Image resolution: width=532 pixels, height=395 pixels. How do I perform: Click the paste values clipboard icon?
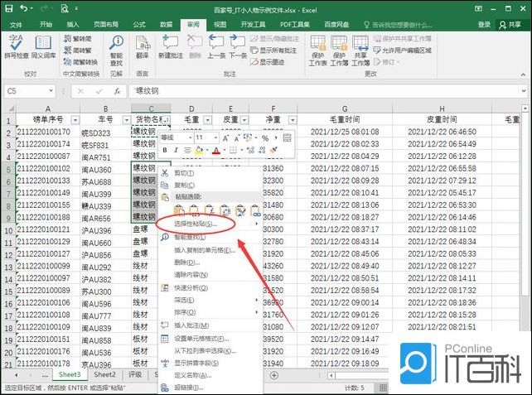(195, 210)
